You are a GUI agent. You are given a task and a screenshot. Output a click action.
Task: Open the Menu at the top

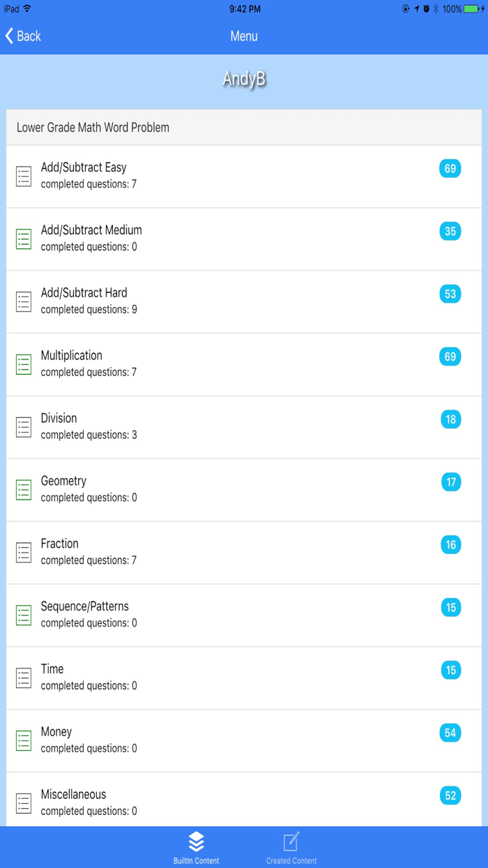click(243, 36)
